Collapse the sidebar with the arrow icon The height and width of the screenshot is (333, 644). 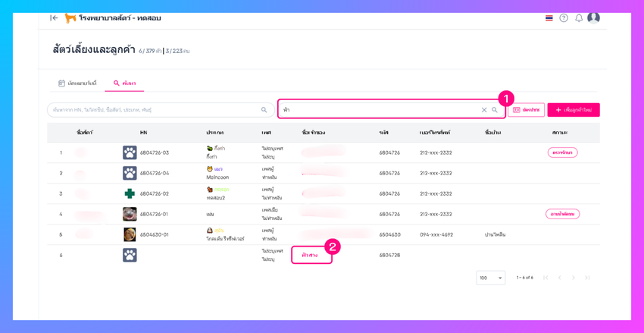click(x=54, y=18)
